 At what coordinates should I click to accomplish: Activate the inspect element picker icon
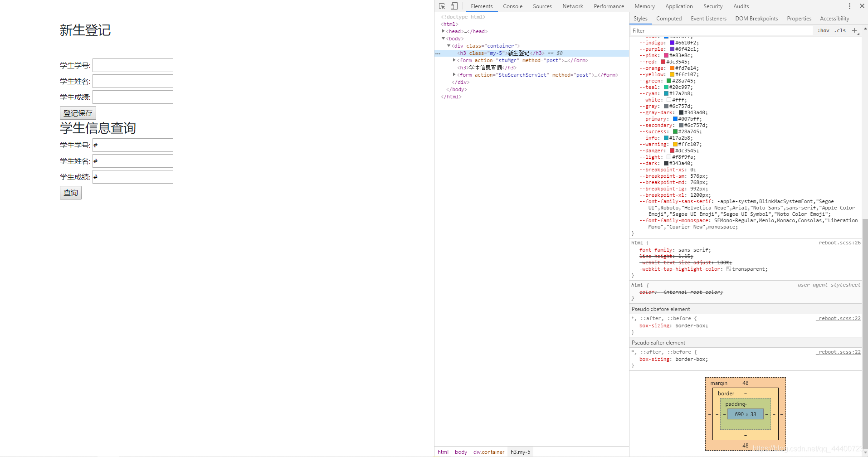pos(442,6)
